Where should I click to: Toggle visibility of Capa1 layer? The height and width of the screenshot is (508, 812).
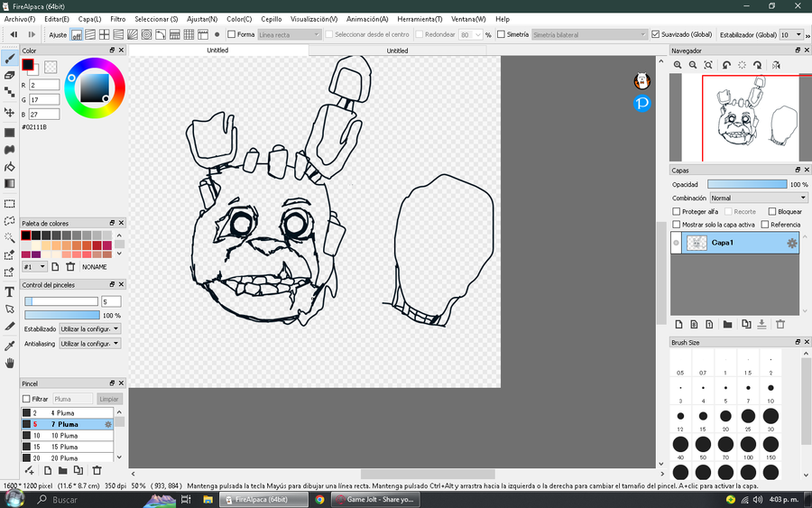tap(676, 243)
